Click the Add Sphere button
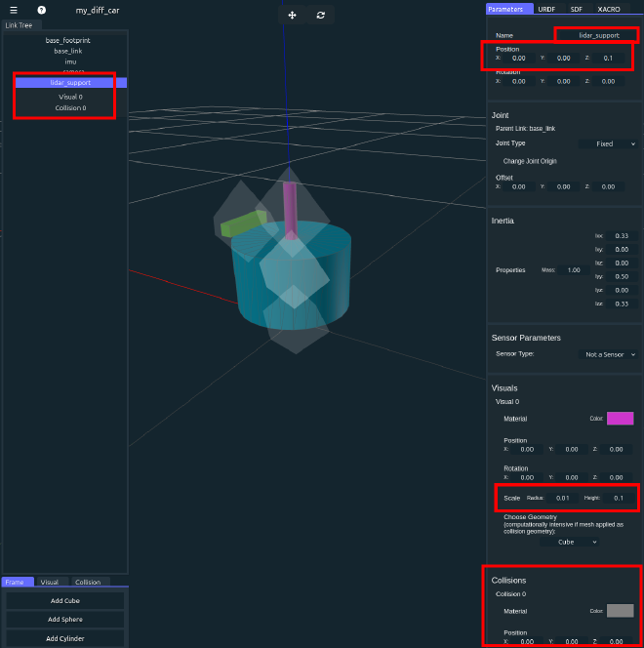 64,619
